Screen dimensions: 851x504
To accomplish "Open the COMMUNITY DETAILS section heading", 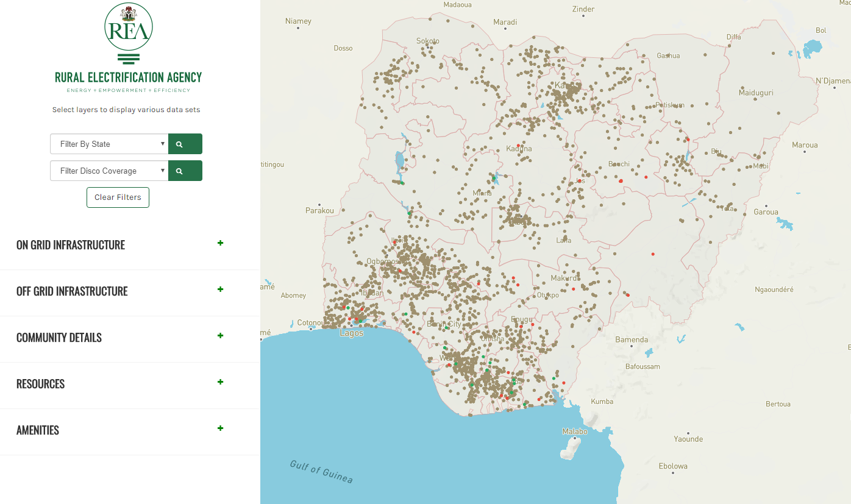I will click(59, 338).
